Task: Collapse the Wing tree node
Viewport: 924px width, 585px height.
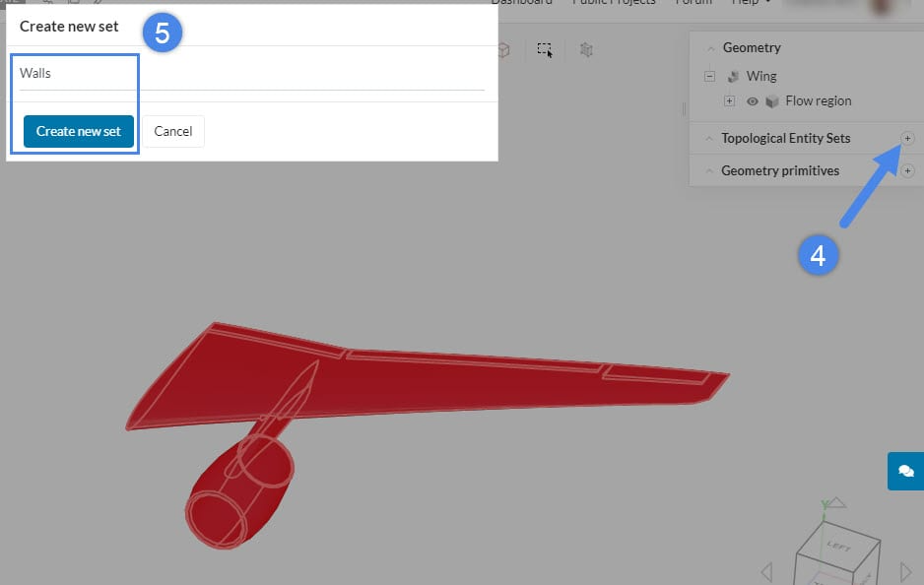Action: click(709, 77)
